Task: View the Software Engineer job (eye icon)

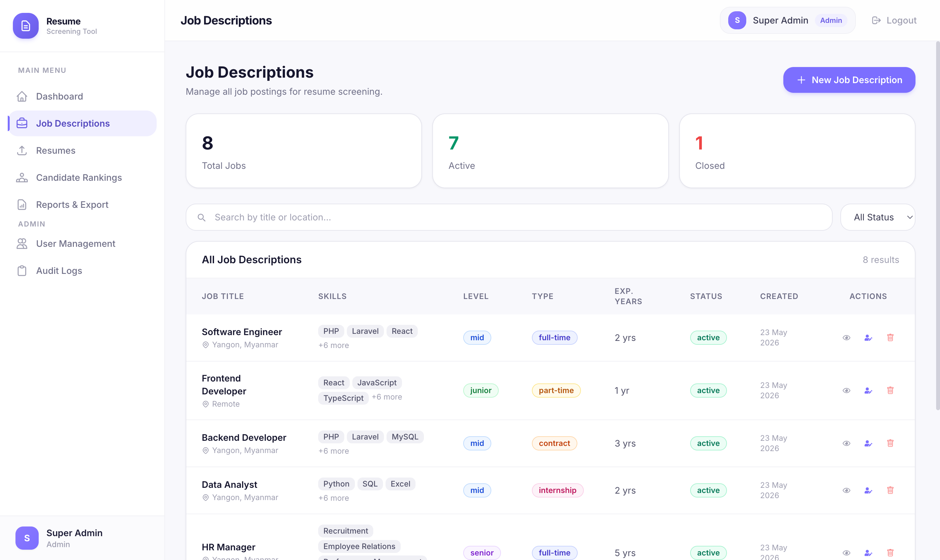Action: pyautogui.click(x=847, y=337)
